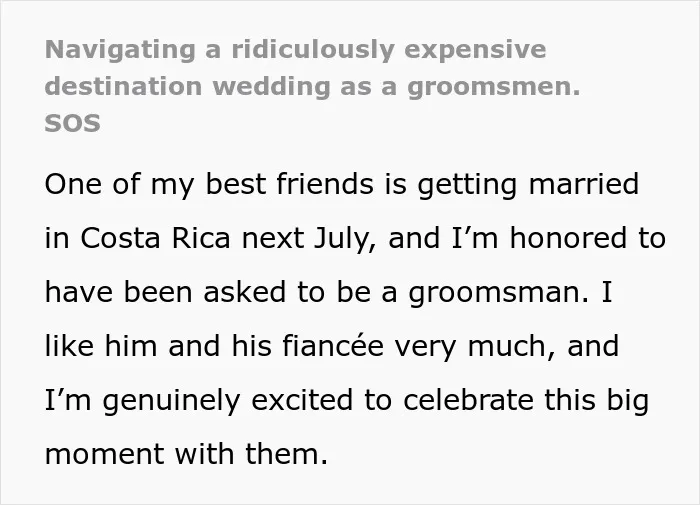Click the word 'fiancée' in the paragraph
The width and height of the screenshot is (700, 505).
coord(333,346)
